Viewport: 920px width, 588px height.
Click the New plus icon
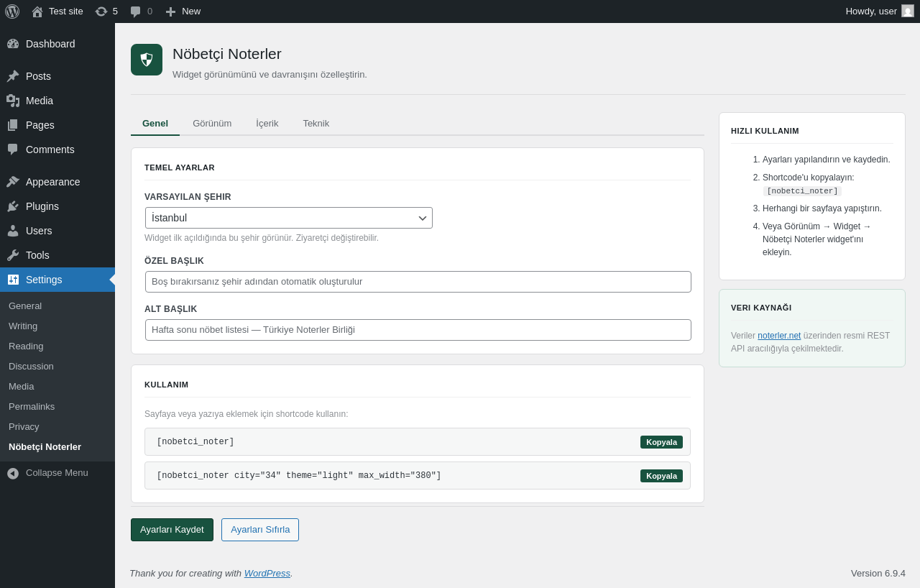(x=170, y=12)
